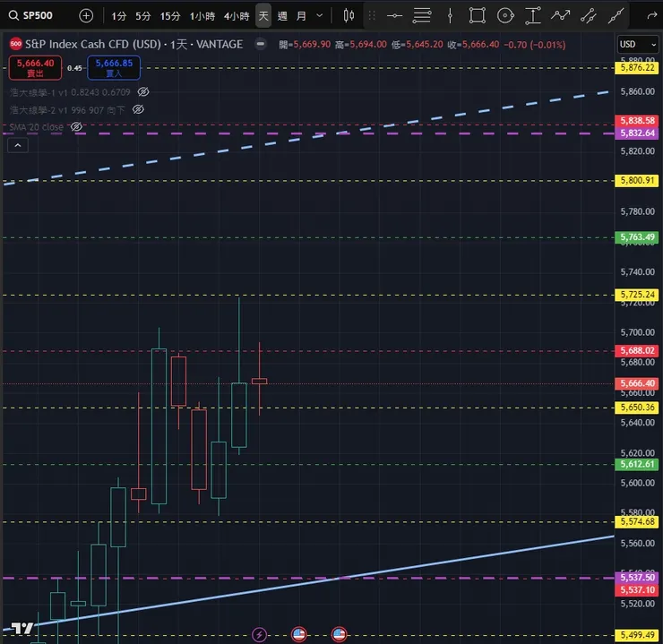Click the SMA 20 close legend label
The image size is (663, 644).
36,127
